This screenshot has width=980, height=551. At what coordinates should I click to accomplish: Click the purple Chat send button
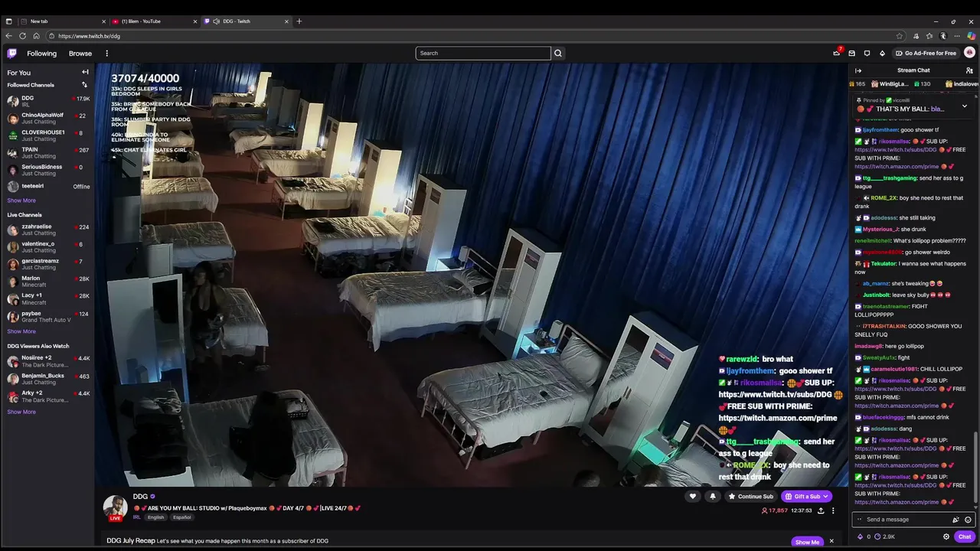[965, 536]
